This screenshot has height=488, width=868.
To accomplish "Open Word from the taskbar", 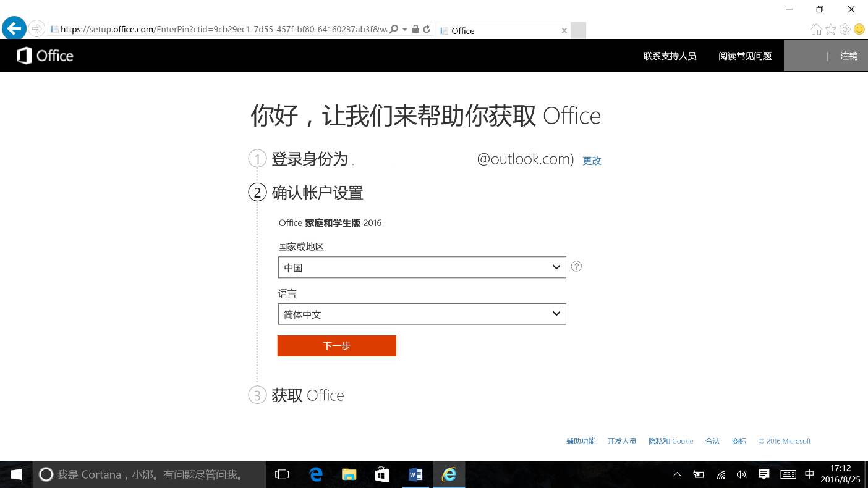I will (x=415, y=474).
